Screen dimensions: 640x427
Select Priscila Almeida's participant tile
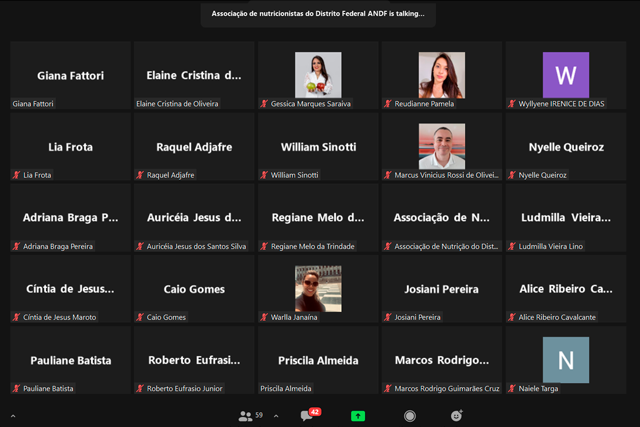[x=318, y=360]
